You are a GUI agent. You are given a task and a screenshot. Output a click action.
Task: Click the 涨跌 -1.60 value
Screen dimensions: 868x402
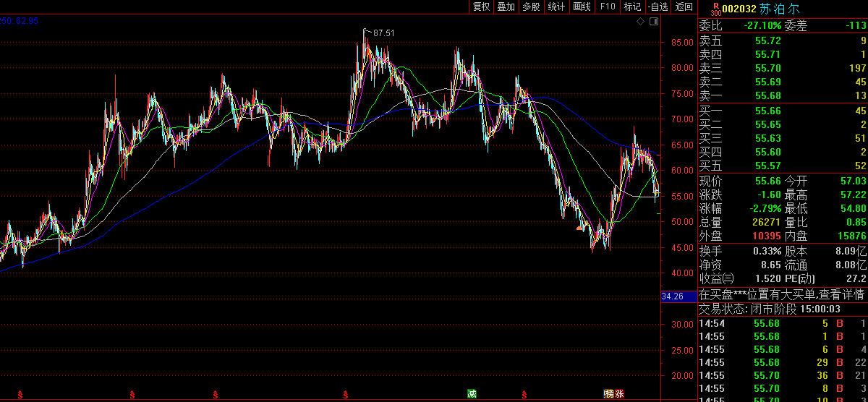coord(769,194)
